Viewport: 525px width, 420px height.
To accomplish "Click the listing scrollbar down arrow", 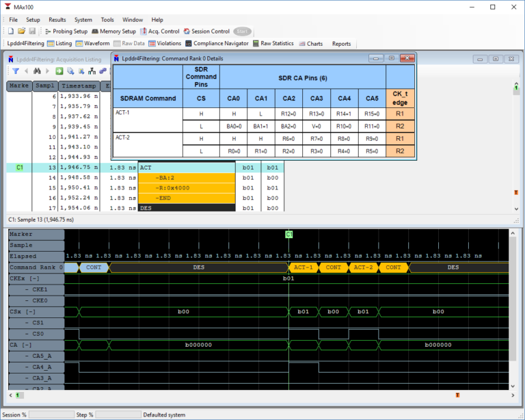I will pyautogui.click(x=516, y=209).
